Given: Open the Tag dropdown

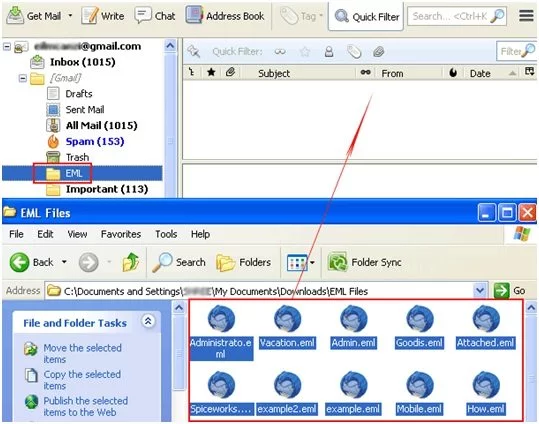Looking at the screenshot, I should (x=301, y=16).
